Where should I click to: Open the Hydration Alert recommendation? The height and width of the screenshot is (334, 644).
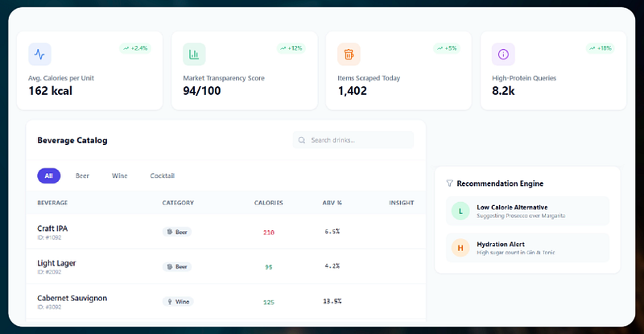528,248
